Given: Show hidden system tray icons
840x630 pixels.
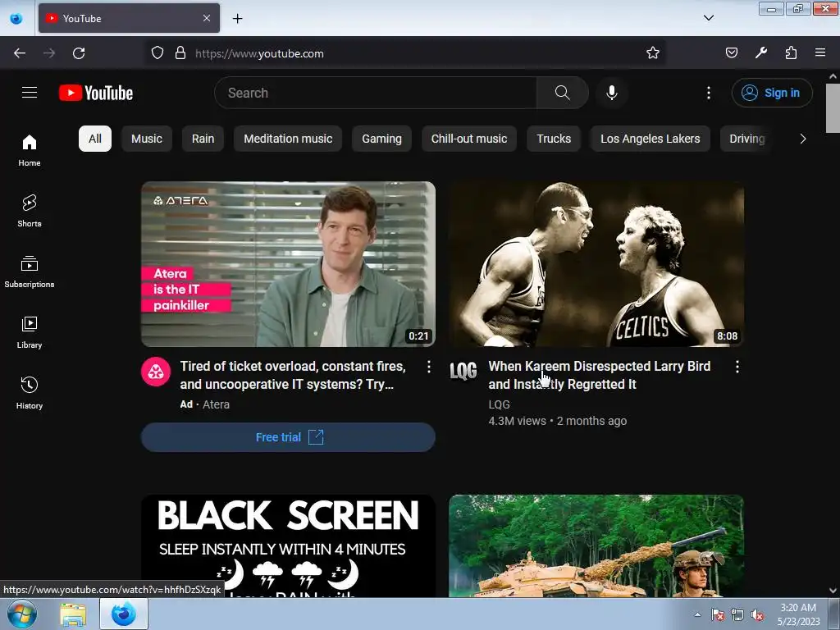Looking at the screenshot, I should (697, 614).
